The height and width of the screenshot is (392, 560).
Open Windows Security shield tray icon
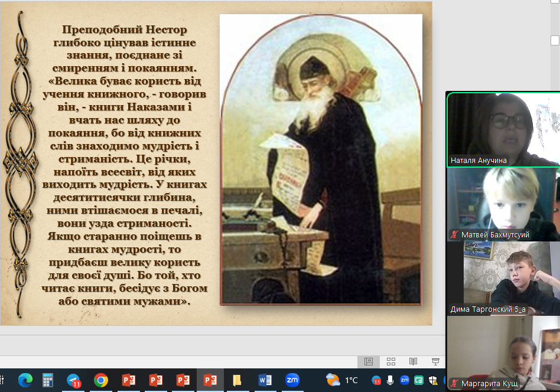click(x=433, y=380)
